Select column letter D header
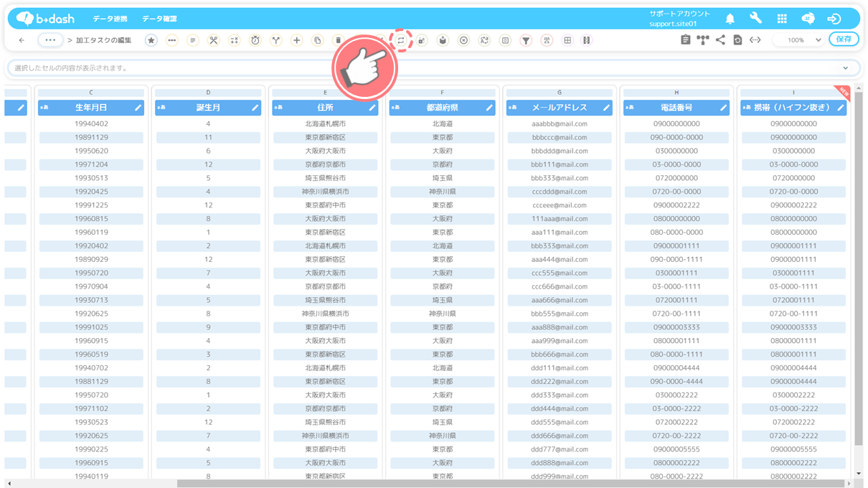The image size is (868, 488). pyautogui.click(x=208, y=93)
